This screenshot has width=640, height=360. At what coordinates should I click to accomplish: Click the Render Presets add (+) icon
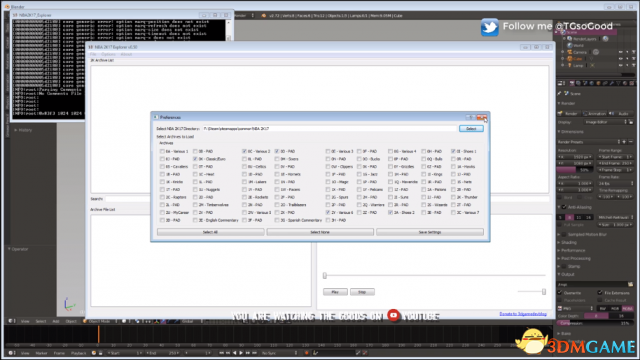(624, 142)
